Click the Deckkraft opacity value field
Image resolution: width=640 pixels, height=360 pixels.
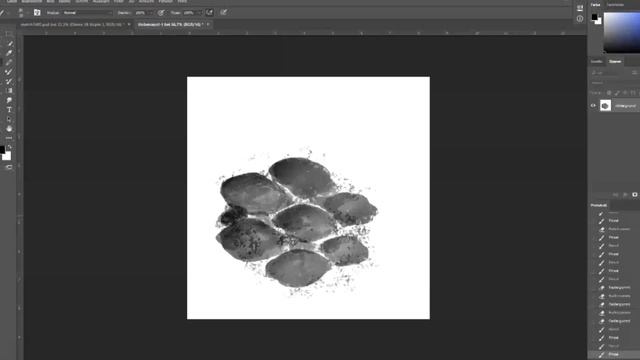tap(140, 13)
